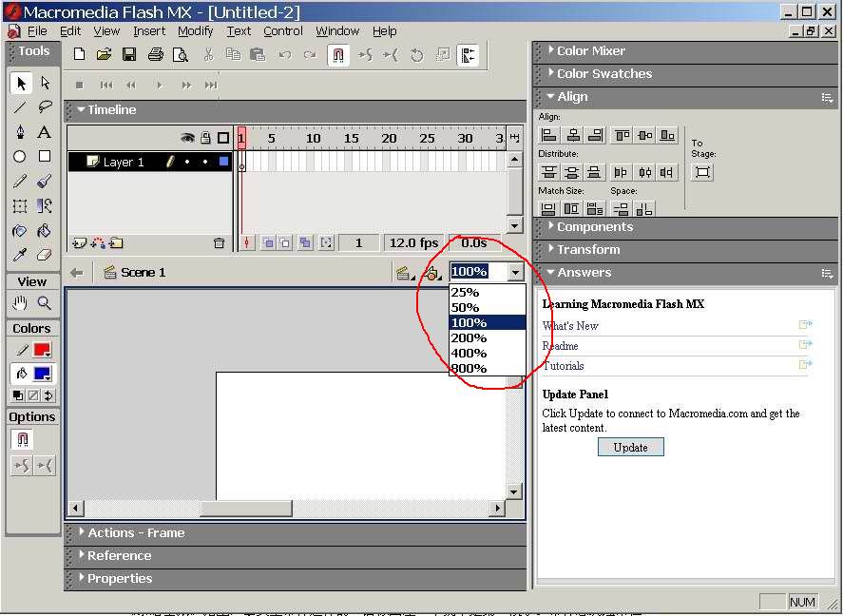Toggle Snap to Objects in main toolbar
Screen dimensions: 843x616
click(x=338, y=55)
